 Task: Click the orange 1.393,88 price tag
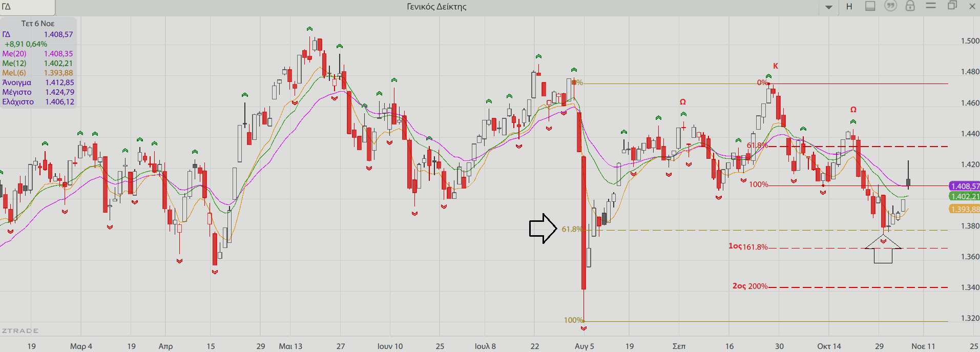[x=964, y=209]
